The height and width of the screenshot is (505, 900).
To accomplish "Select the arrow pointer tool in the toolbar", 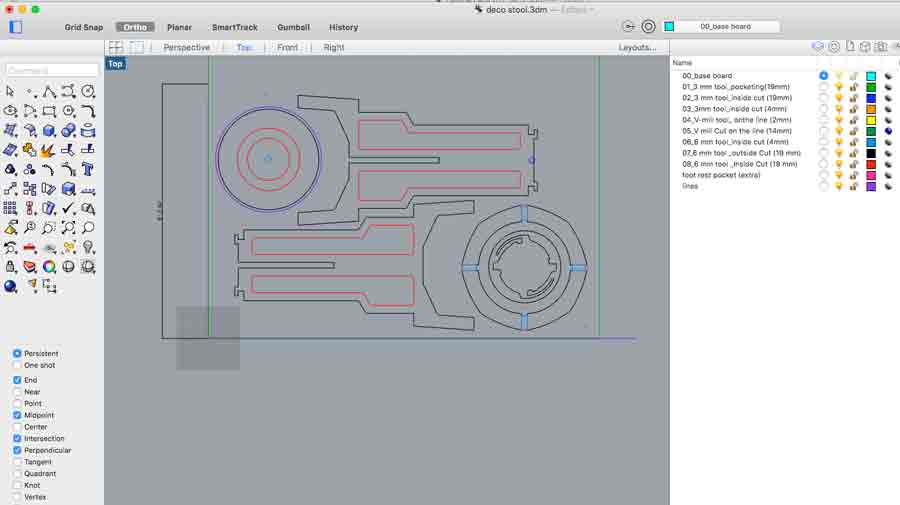I will tap(10, 92).
